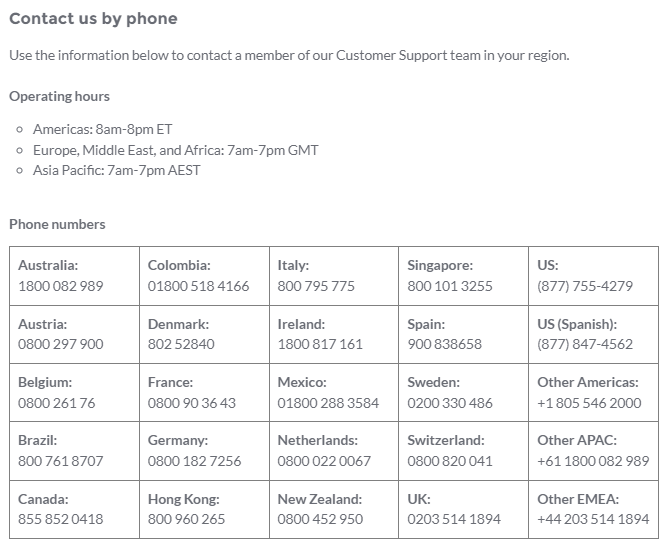Select the Mexico number 01800 288 3584

point(328,403)
